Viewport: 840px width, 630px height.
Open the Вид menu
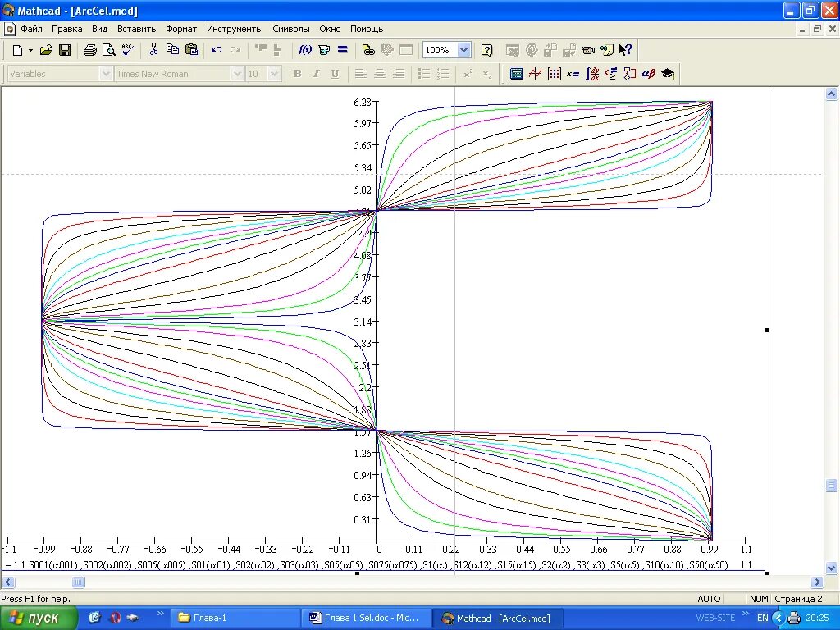pos(99,29)
